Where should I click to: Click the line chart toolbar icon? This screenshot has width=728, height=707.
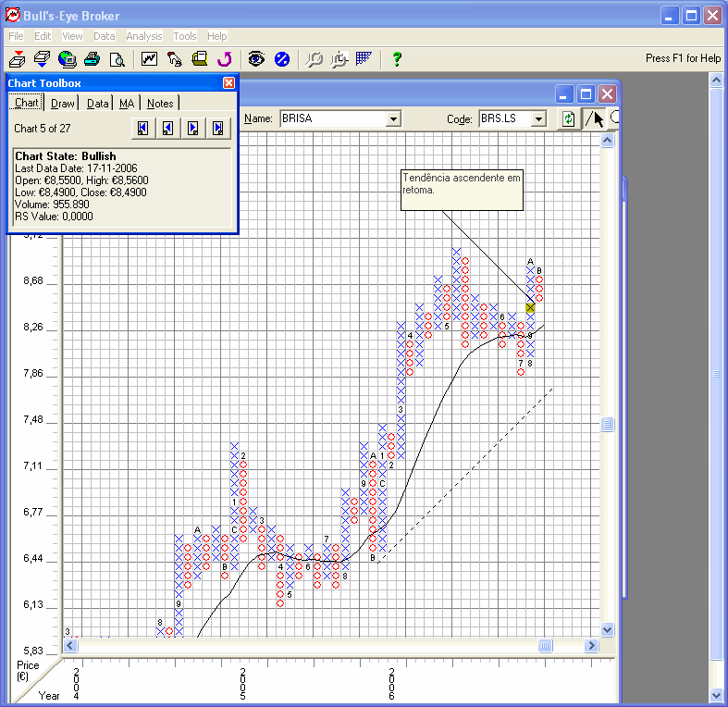point(149,59)
